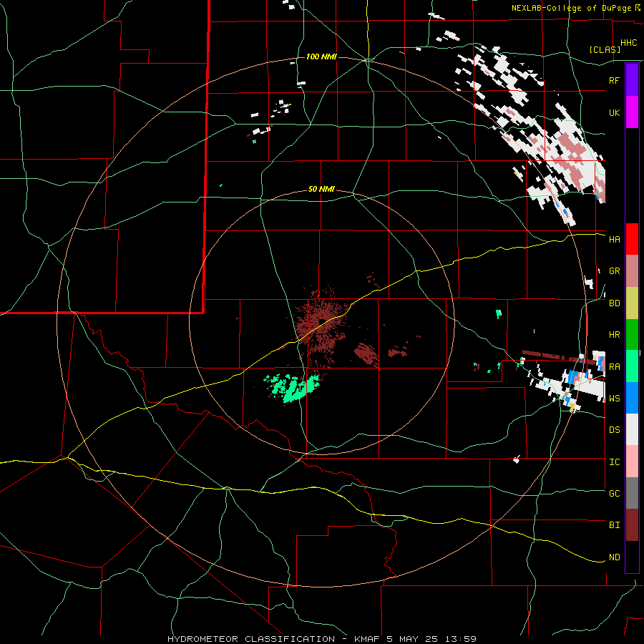Pick the HR dark green legend color
Screen dimensions: 644x644
click(632, 334)
